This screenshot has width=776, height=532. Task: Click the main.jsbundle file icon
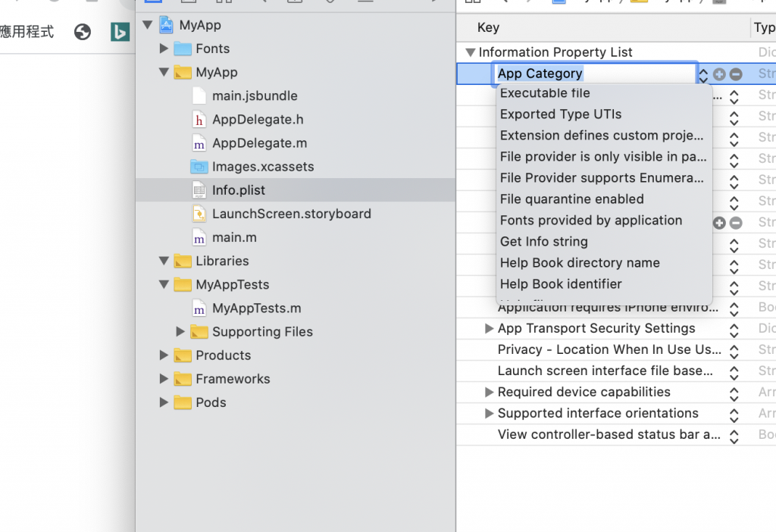pyautogui.click(x=199, y=96)
